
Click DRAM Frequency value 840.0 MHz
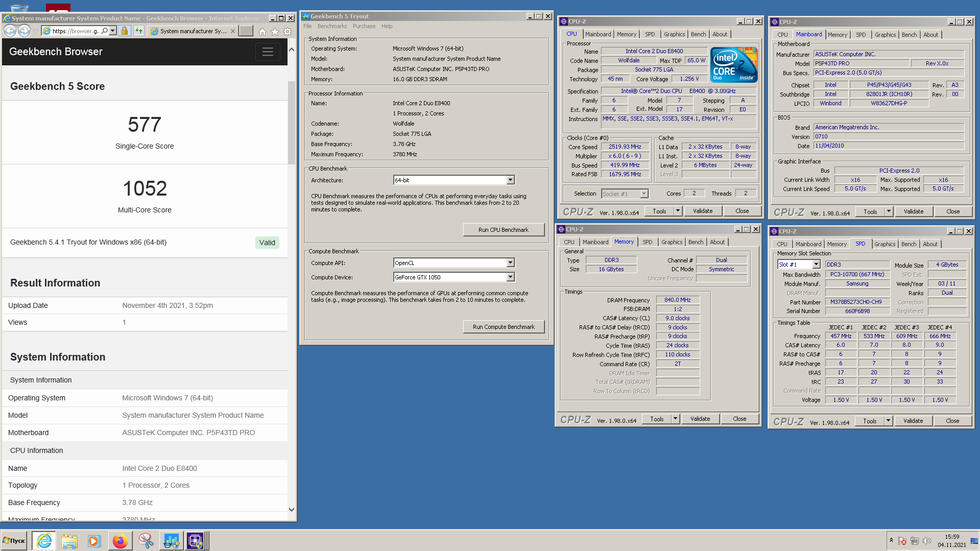pos(678,300)
